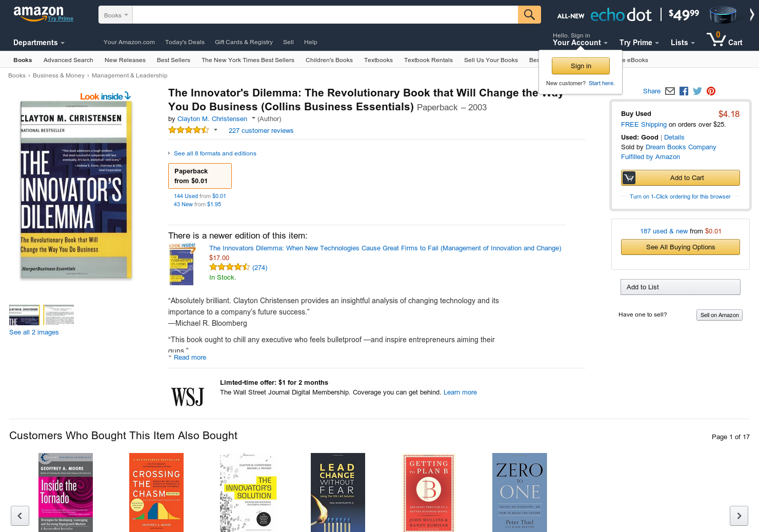Open 227 customer reviews link
The image size is (759, 532).
pyautogui.click(x=261, y=131)
